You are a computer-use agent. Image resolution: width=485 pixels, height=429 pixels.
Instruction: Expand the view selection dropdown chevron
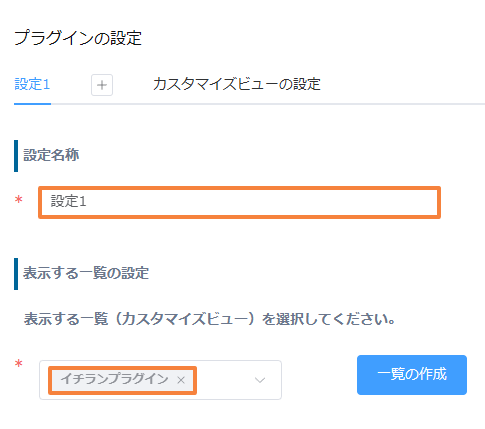260,380
